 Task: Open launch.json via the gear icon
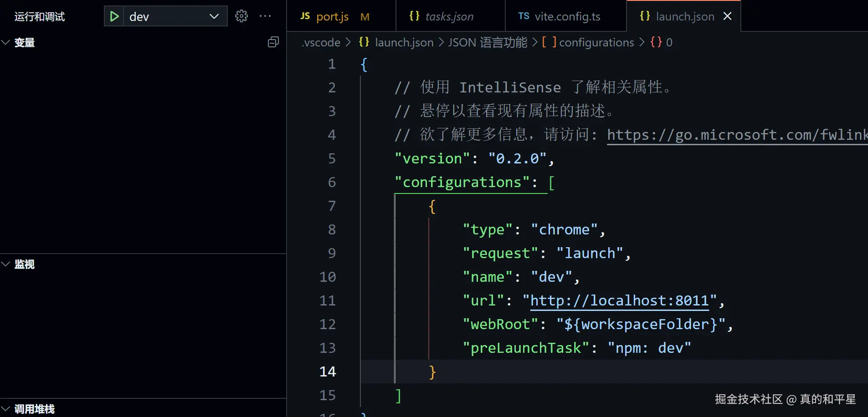click(241, 16)
